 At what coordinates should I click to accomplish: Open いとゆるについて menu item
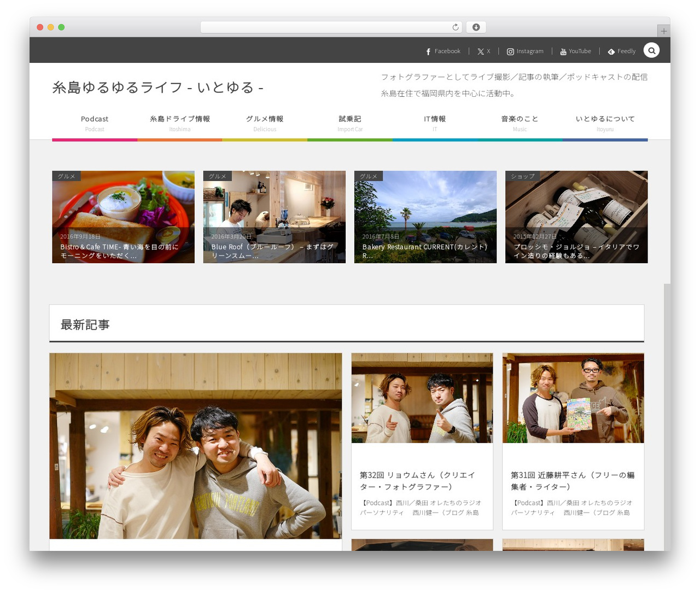[605, 123]
